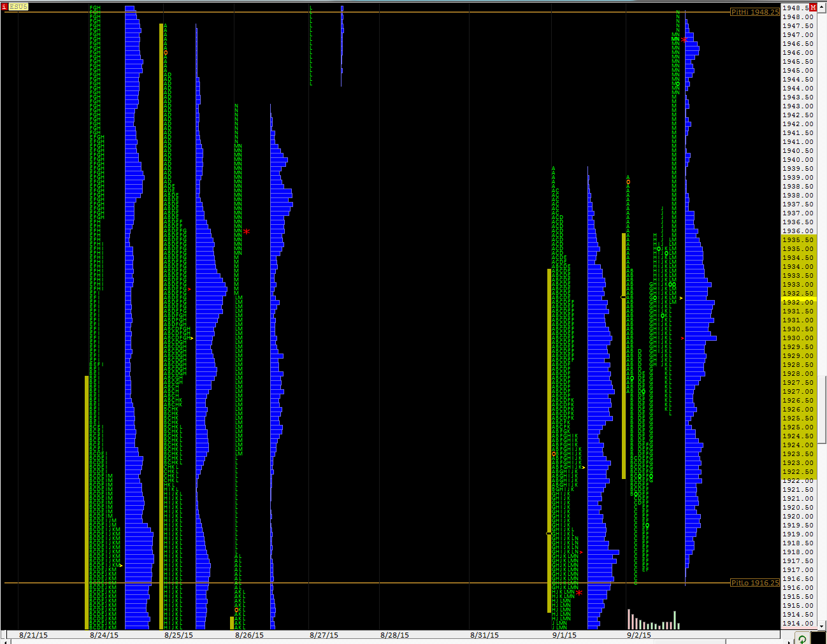Click the 8/25/15 date label
This screenshot has width=827, height=644.
(x=178, y=635)
